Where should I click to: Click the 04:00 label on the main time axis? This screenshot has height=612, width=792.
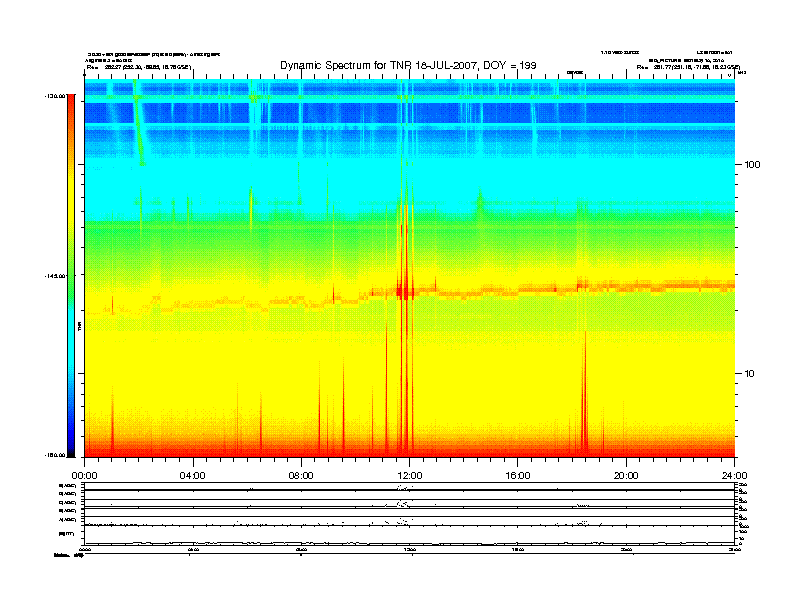[193, 476]
